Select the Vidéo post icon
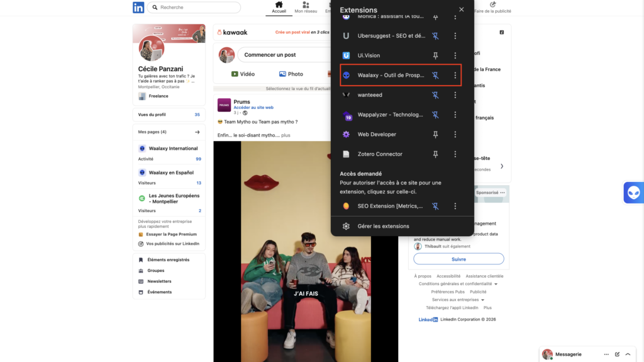Viewport: 644px width, 362px height. click(x=235, y=74)
